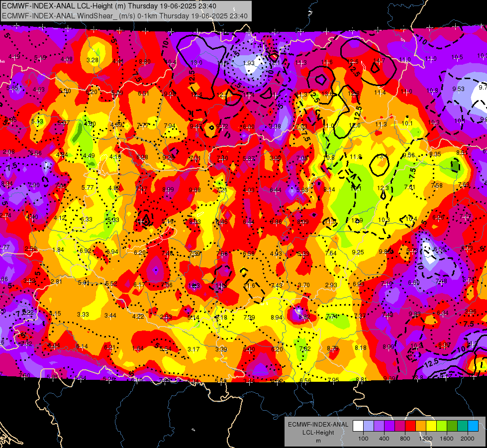Image resolution: width=487 pixels, height=448 pixels.
Task: Click the wind shear value '6.58'
Action: [248, 254]
